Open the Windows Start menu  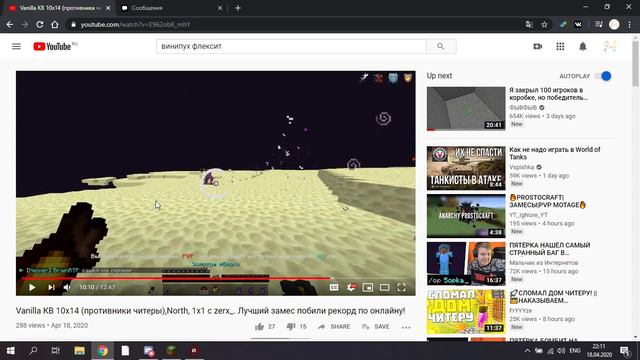[11, 351]
